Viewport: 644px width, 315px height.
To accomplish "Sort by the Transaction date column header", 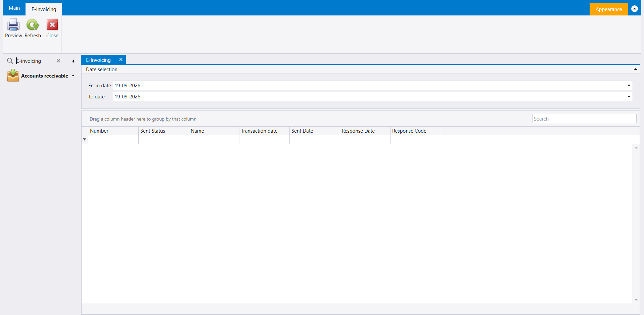I will (264, 131).
